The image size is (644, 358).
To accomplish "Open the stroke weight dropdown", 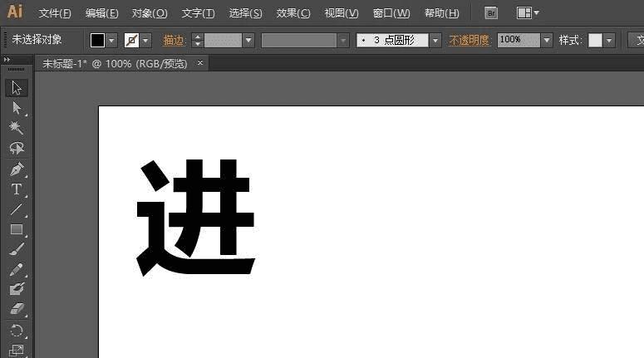I will pos(248,40).
